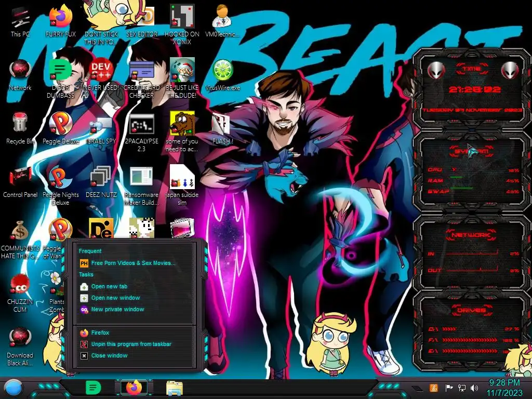Click the network tray icon

coord(462,388)
